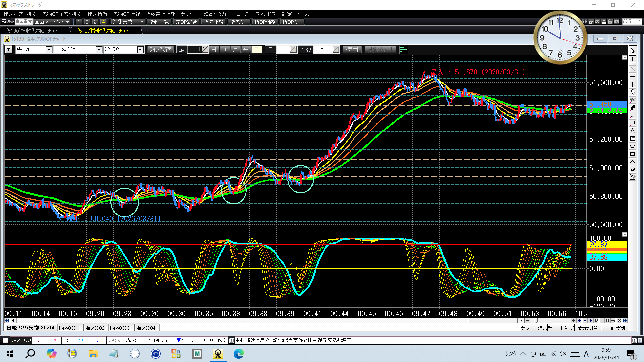The image size is (644, 362).
Task: Select the ellipse drawing tool
Action: pos(632,146)
